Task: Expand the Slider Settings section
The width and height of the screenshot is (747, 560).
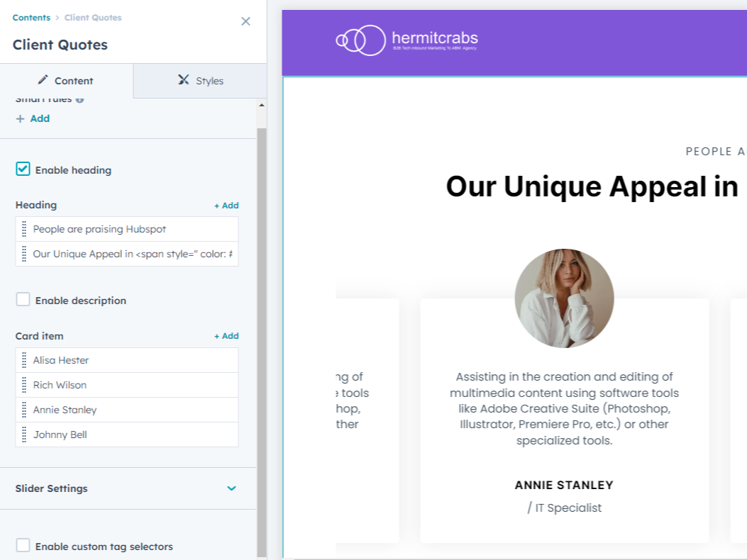Action: click(x=231, y=488)
